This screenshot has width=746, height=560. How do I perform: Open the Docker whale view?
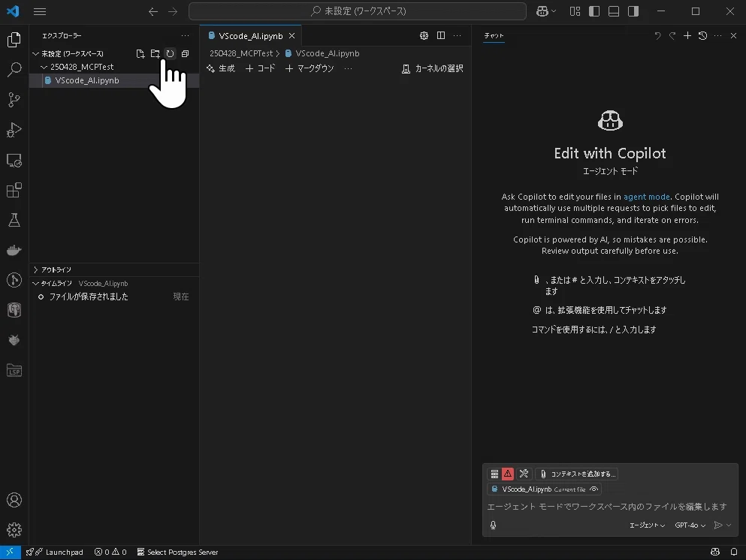click(14, 250)
